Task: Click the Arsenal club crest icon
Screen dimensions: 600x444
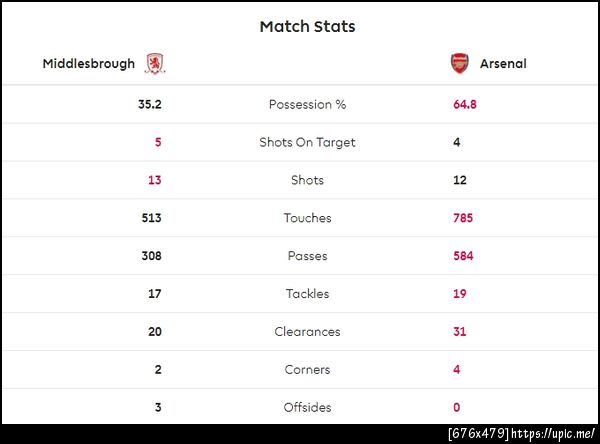Action: (459, 64)
